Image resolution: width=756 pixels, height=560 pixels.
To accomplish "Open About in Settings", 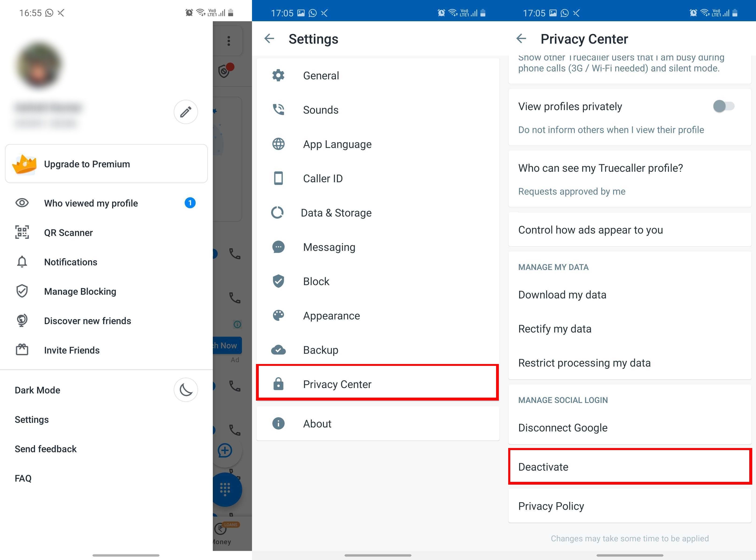I will point(378,423).
